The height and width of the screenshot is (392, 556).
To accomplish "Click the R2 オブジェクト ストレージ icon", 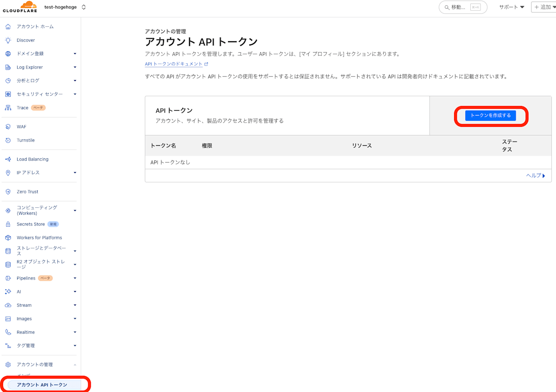I will tap(8, 264).
